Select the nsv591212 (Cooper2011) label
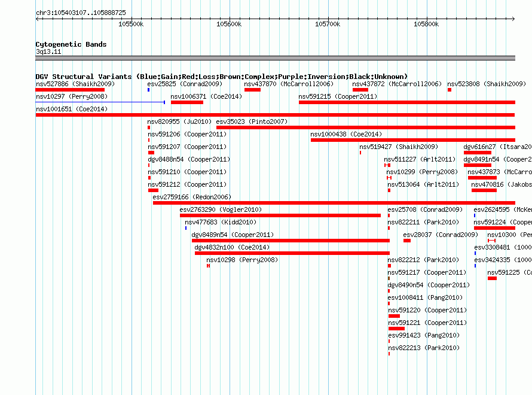 [x=187, y=184]
